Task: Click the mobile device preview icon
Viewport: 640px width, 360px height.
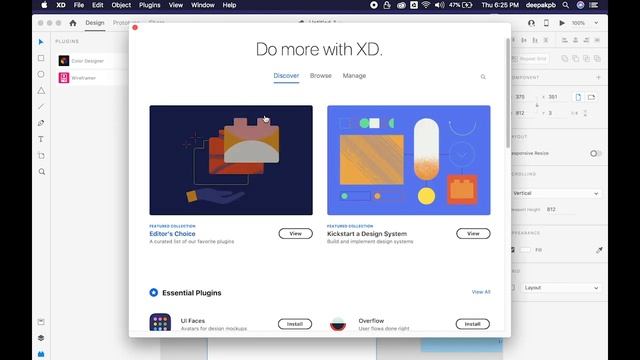Action: pos(546,23)
